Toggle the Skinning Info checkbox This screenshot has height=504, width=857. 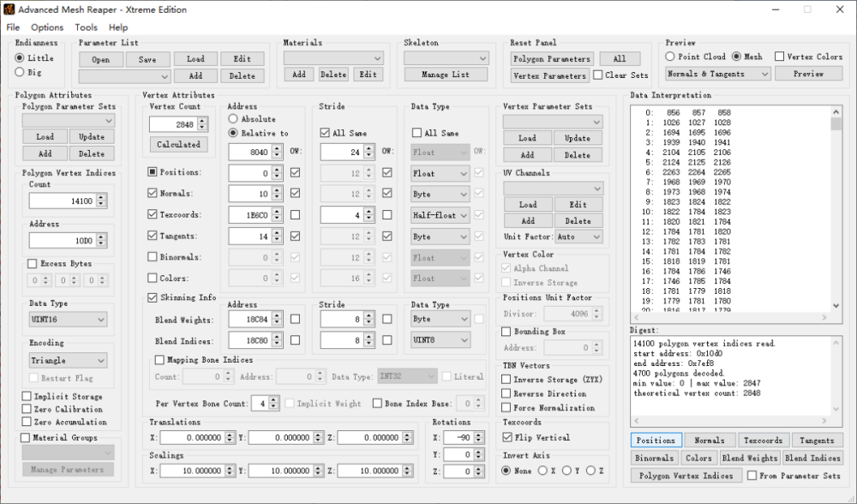(x=153, y=297)
